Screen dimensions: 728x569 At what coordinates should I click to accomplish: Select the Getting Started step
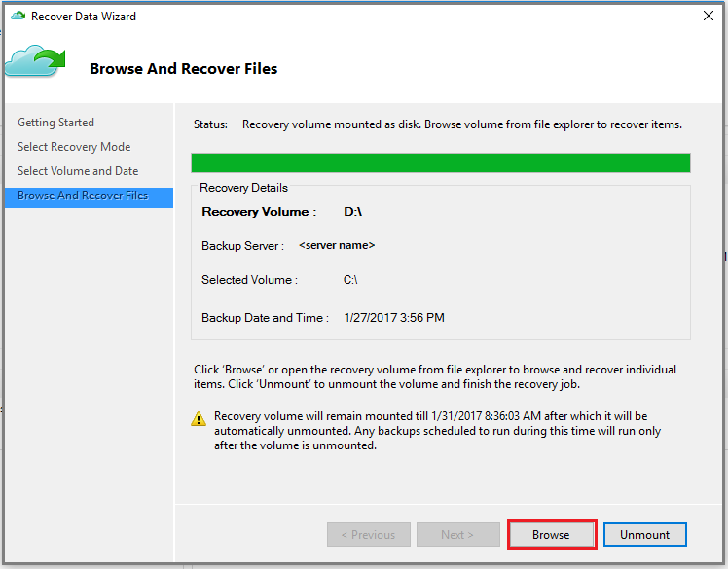[x=55, y=123]
